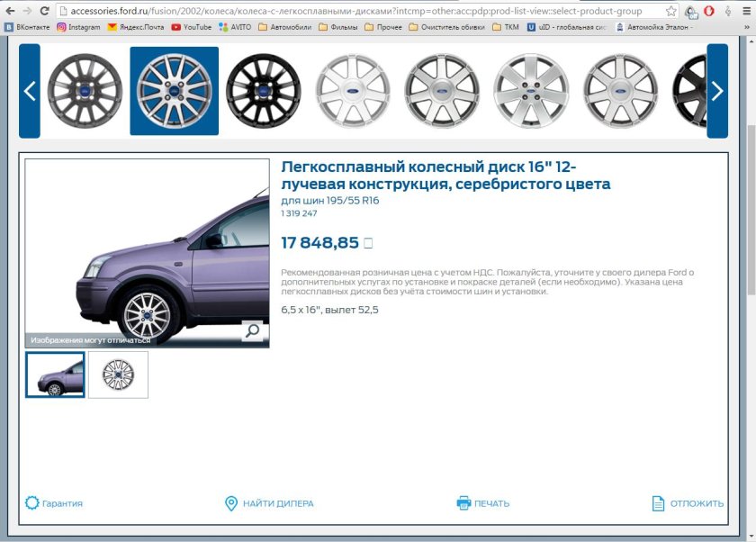The width and height of the screenshot is (756, 542).
Task: Select ВКонтакте in the bookmarks bar
Action: coord(29,28)
